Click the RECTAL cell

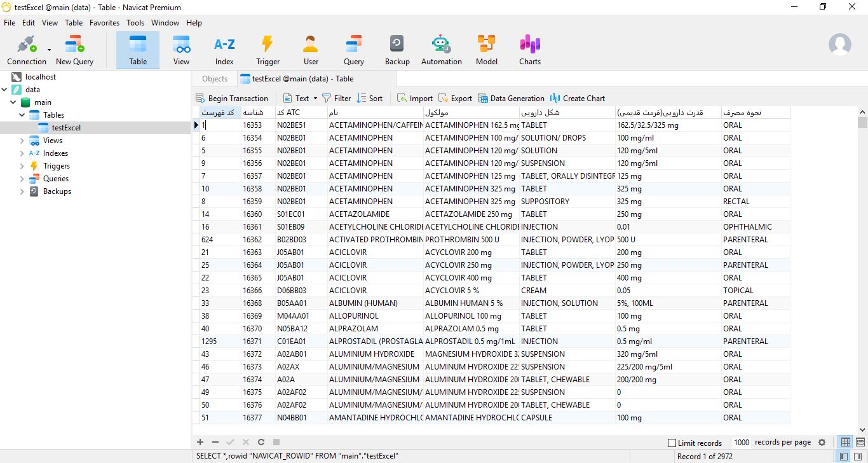(756, 202)
